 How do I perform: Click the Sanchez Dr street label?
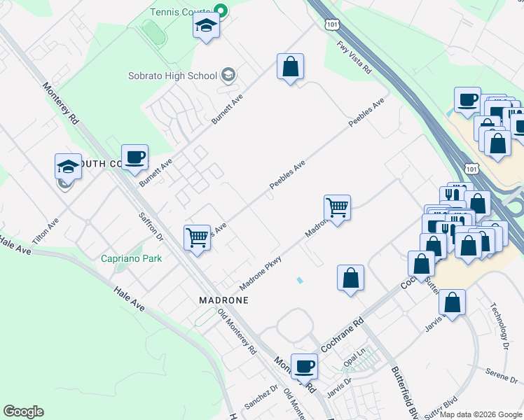point(261,397)
